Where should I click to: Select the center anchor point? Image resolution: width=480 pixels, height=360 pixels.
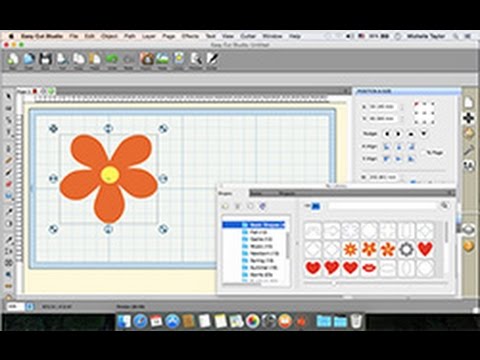[424, 113]
